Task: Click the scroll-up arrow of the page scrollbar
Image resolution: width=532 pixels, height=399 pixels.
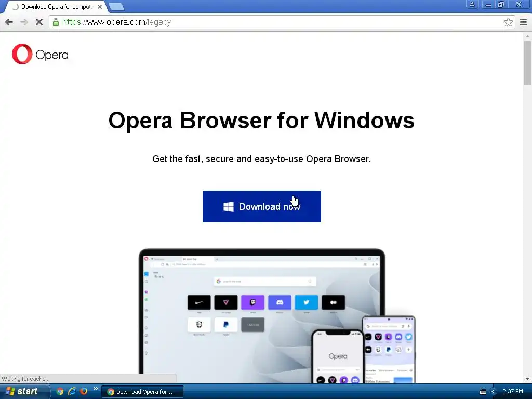Action: point(527,36)
